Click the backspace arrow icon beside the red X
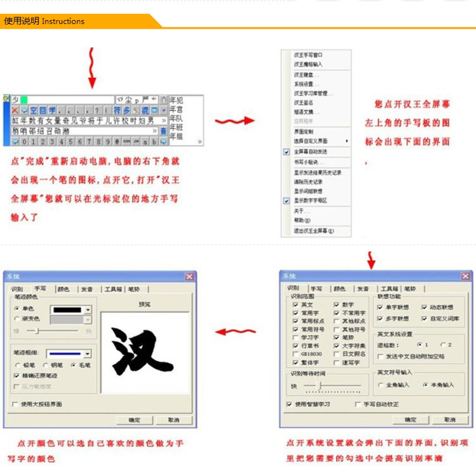476x471 pixels. [x=24, y=110]
